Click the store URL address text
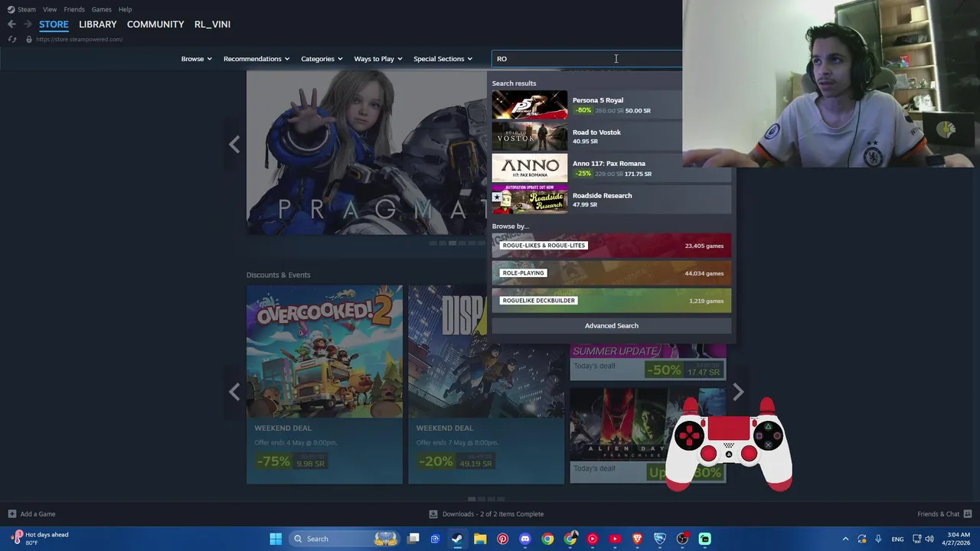Screen dimensions: 980x551 tap(79, 40)
